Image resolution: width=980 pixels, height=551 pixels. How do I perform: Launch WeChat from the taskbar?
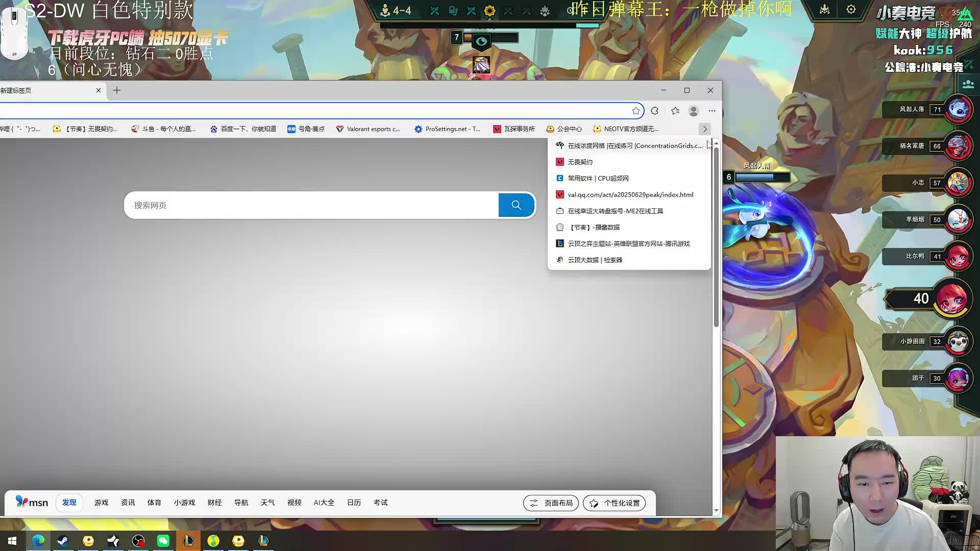click(163, 541)
